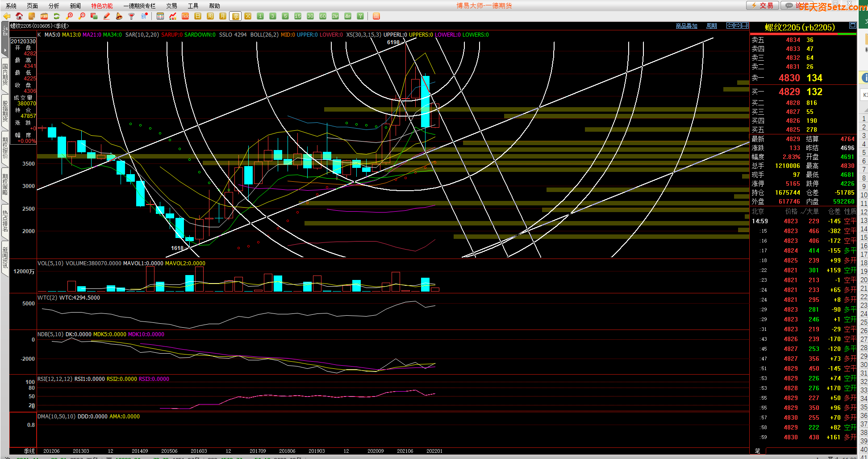
Task: Open the 周期 period dropdown link
Action: tap(711, 26)
